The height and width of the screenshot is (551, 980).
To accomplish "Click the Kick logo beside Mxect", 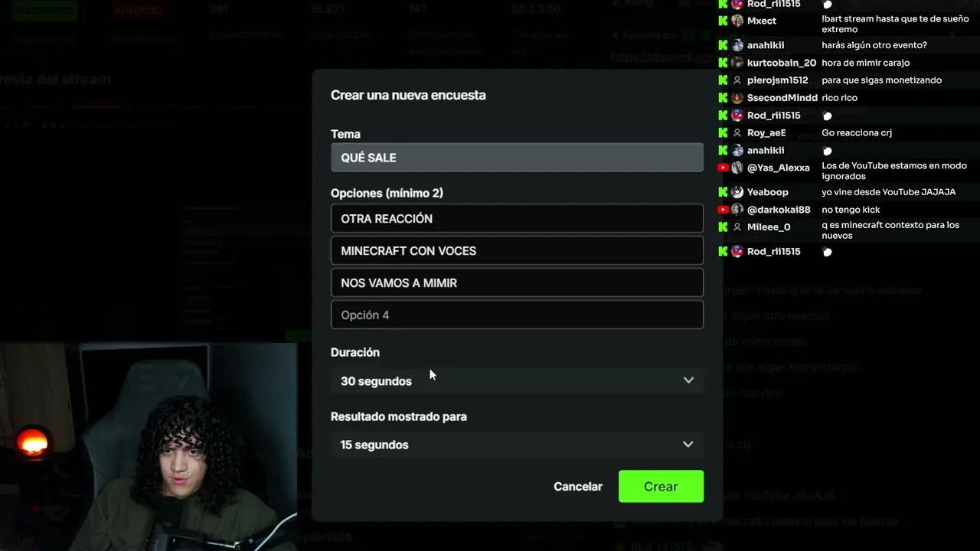I will click(x=723, y=21).
